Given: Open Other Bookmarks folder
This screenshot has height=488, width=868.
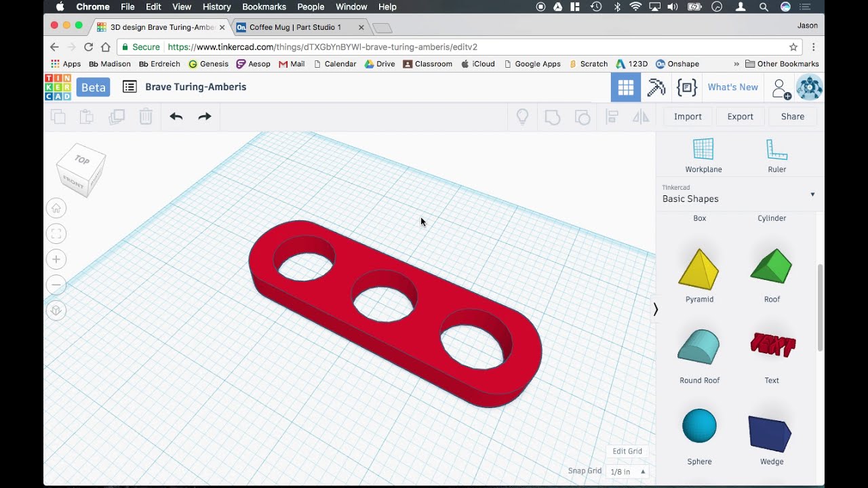Looking at the screenshot, I should point(782,64).
